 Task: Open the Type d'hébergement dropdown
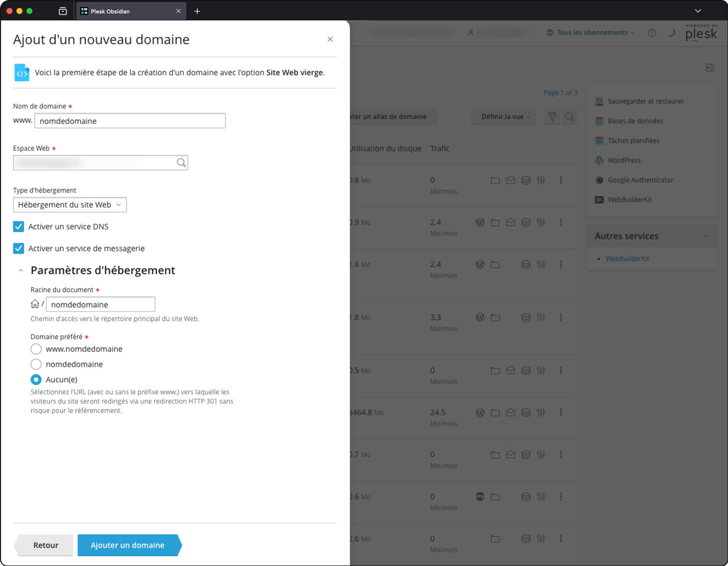point(70,205)
